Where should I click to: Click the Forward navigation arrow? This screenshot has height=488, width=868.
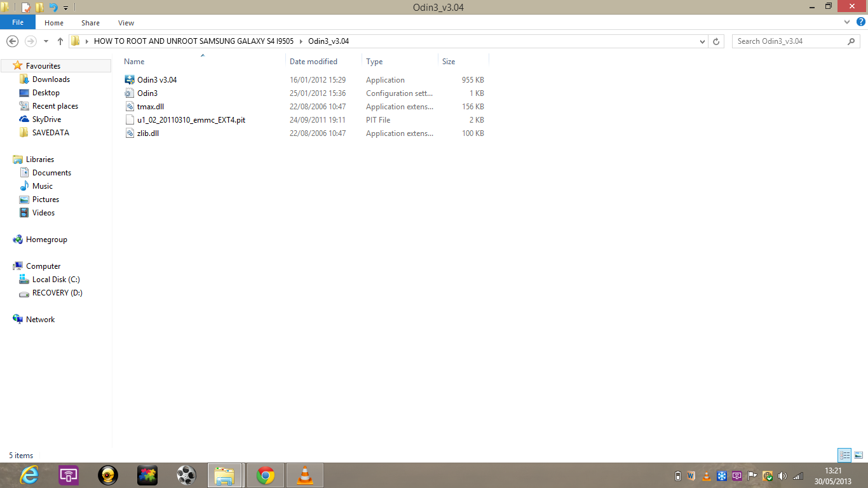tap(31, 41)
